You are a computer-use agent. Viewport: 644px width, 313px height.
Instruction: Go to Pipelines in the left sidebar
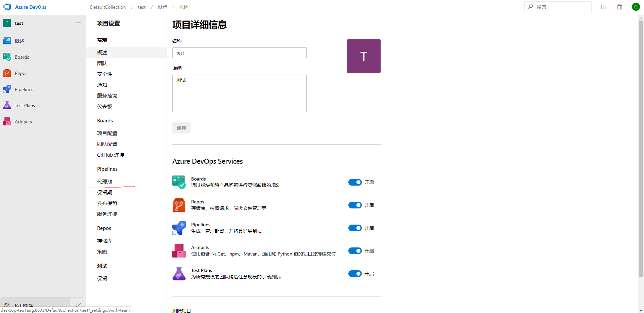click(24, 89)
